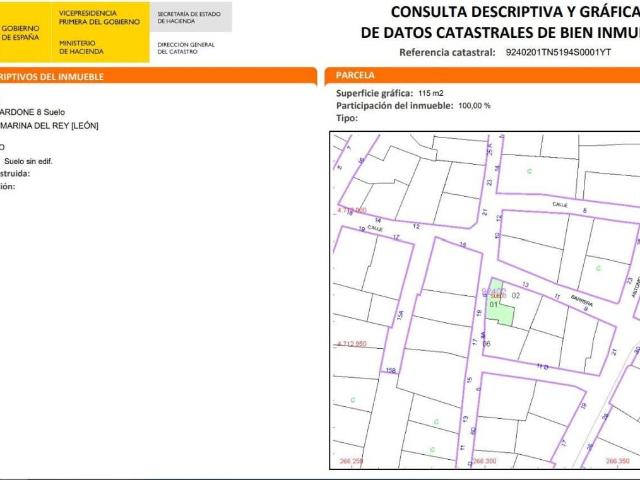Click the Participación del inmueble 100,00 % value

[474, 105]
